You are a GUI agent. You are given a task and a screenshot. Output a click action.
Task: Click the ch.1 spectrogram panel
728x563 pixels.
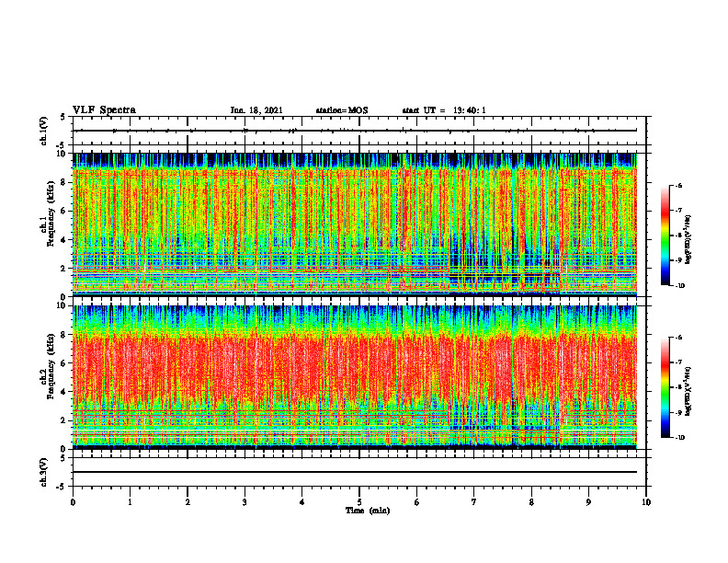(354, 224)
